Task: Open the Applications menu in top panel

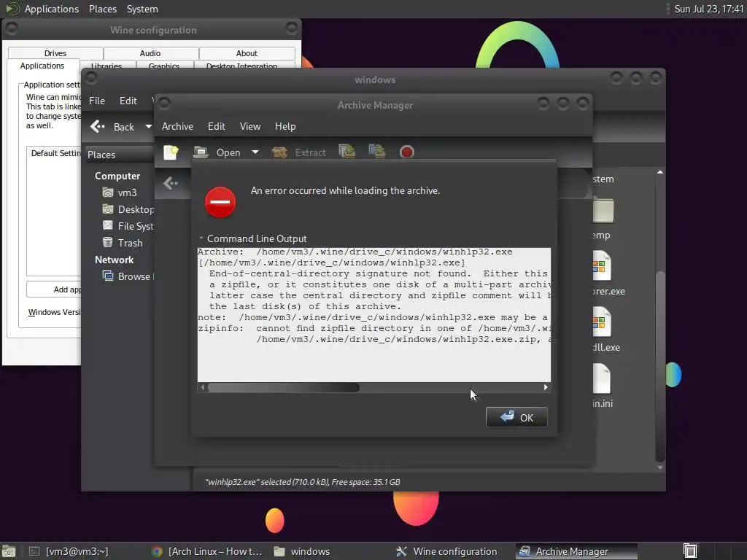Action: (x=52, y=9)
